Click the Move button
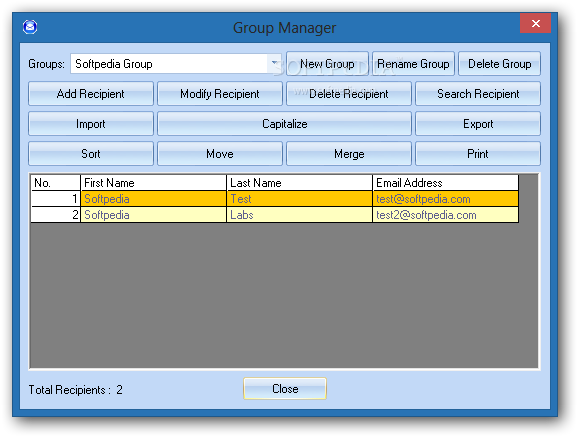The image size is (578, 437). point(220,153)
